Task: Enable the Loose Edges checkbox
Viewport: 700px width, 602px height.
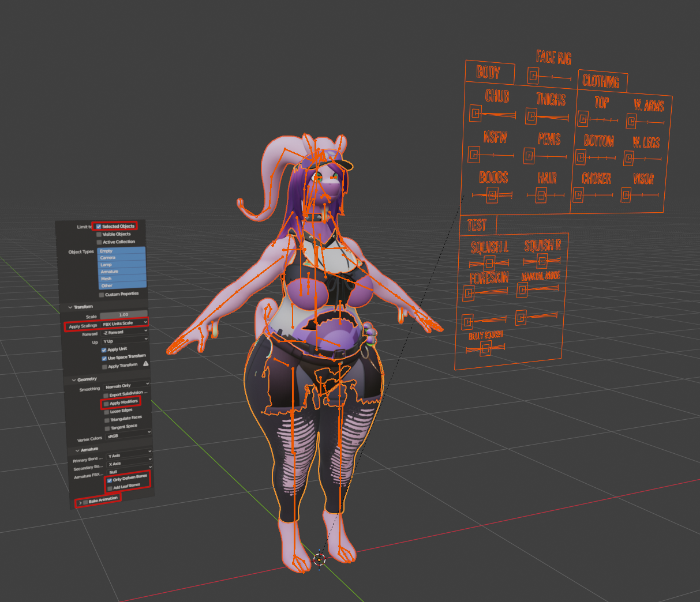Action: pos(106,412)
